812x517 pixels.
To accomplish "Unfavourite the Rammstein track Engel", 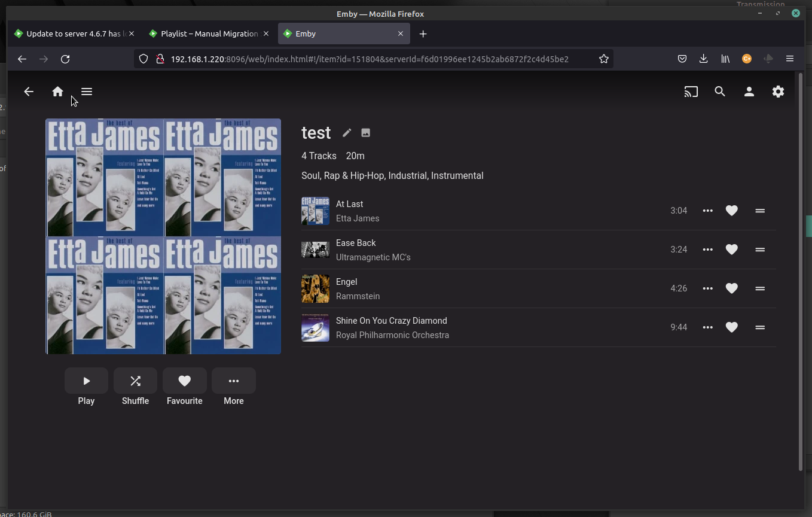I will point(731,288).
